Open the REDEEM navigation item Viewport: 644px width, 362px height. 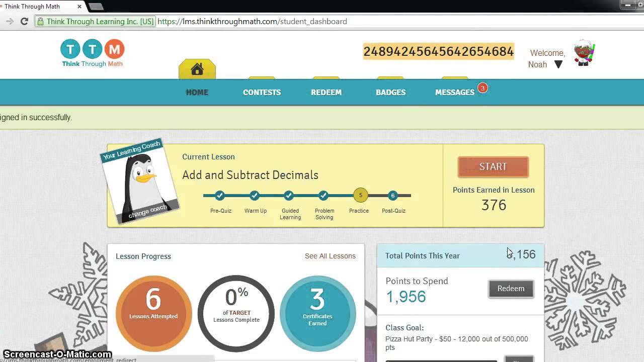326,92
